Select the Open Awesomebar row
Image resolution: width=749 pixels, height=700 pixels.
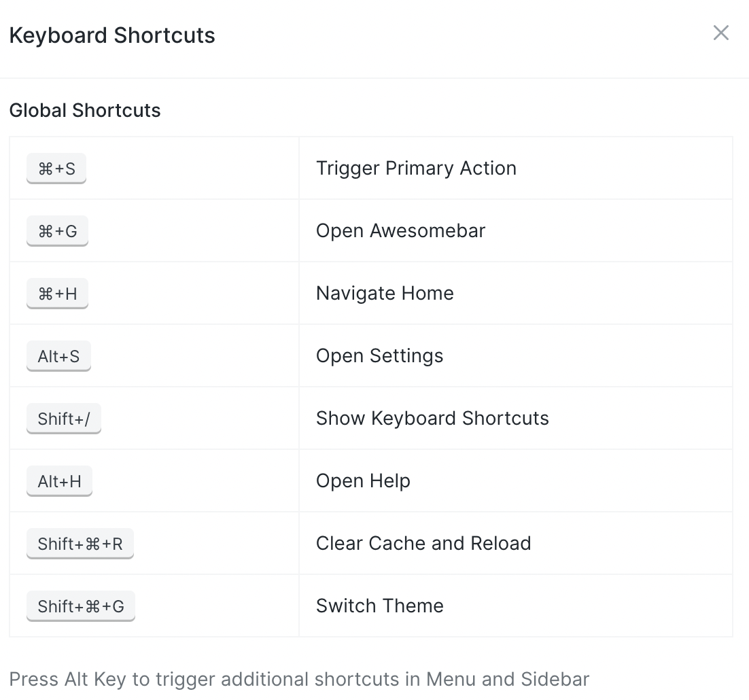point(400,230)
